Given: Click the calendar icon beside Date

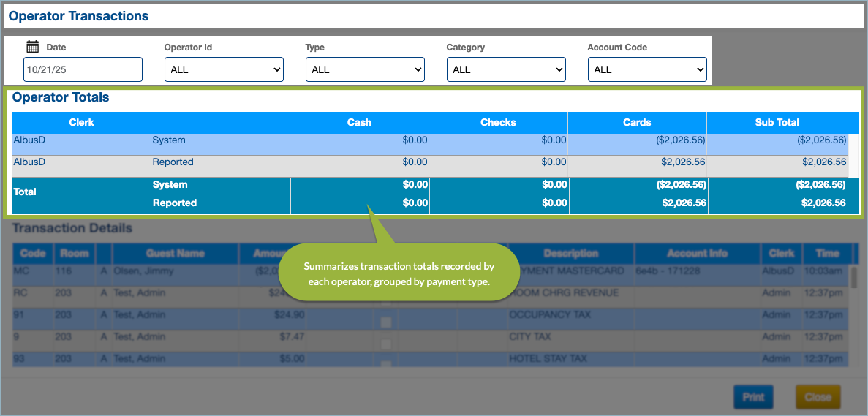Looking at the screenshot, I should pyautogui.click(x=32, y=47).
